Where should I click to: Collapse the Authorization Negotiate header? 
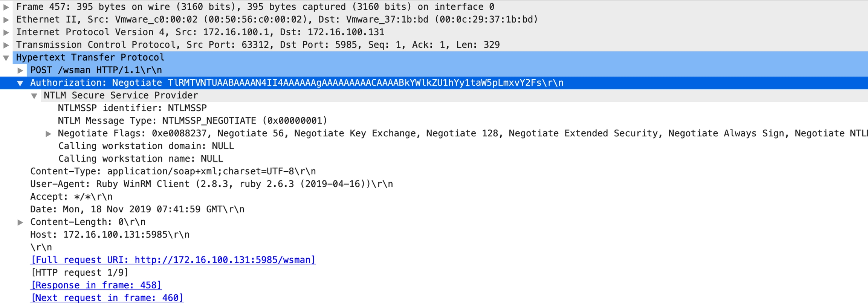(x=20, y=83)
